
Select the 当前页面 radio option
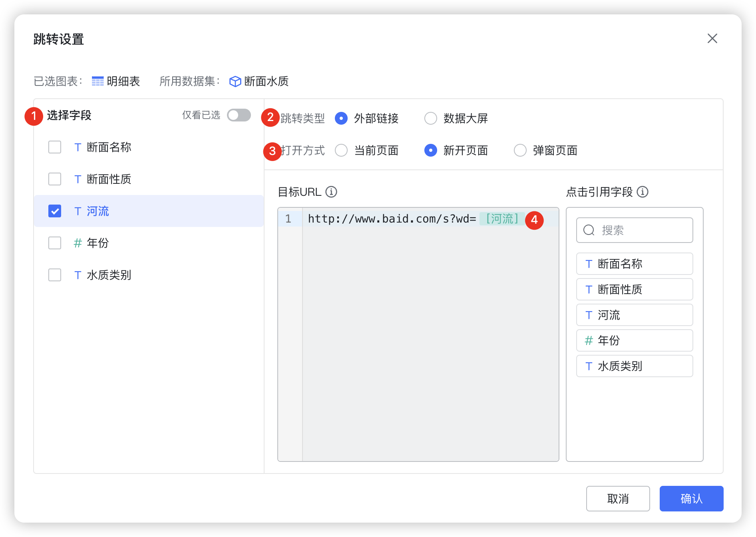pos(341,150)
